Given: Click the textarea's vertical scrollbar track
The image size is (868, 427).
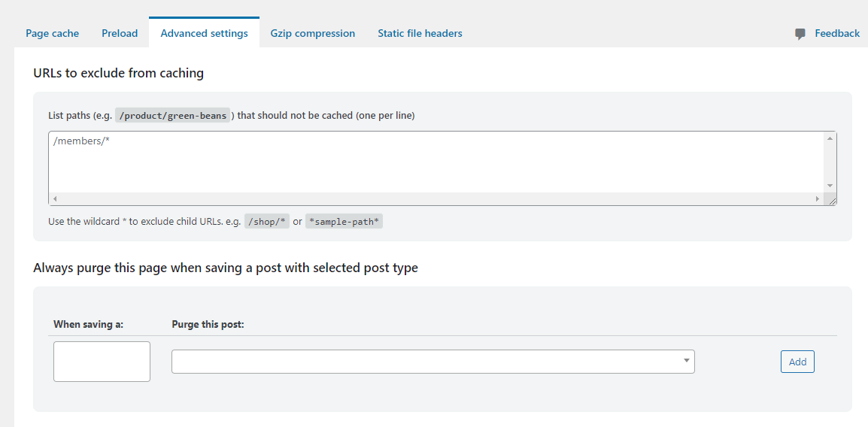Looking at the screenshot, I should (x=830, y=162).
